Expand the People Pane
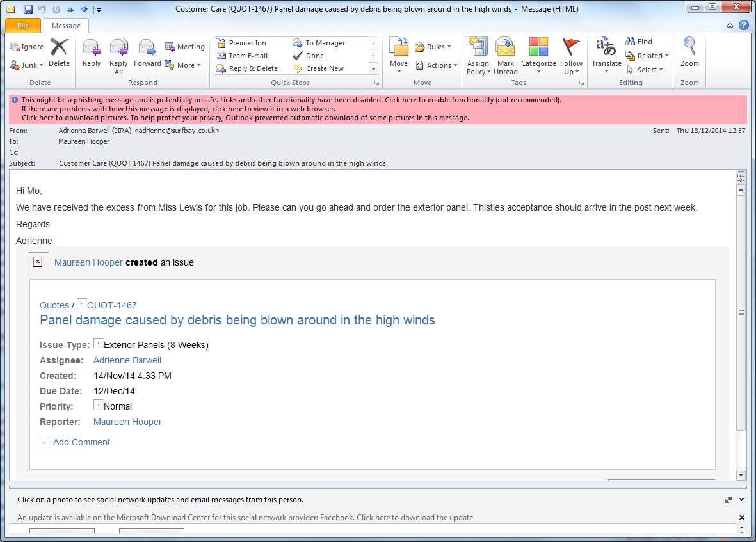The image size is (756, 542). pos(728,500)
